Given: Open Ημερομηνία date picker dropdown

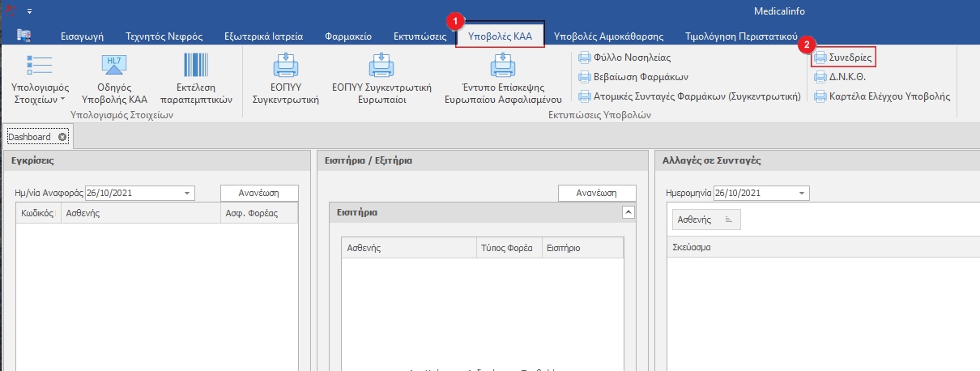Looking at the screenshot, I should [x=802, y=194].
